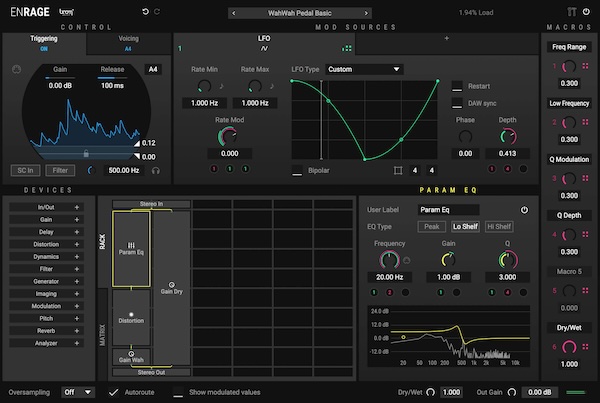600x403 pixels.
Task: Click the Out Gain 0.00 dB value
Action: coord(540,392)
